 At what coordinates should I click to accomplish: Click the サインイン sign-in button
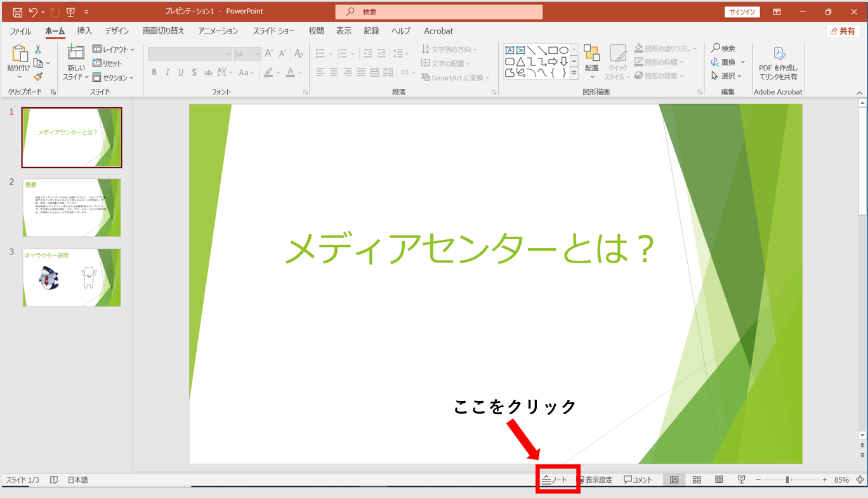click(x=742, y=12)
